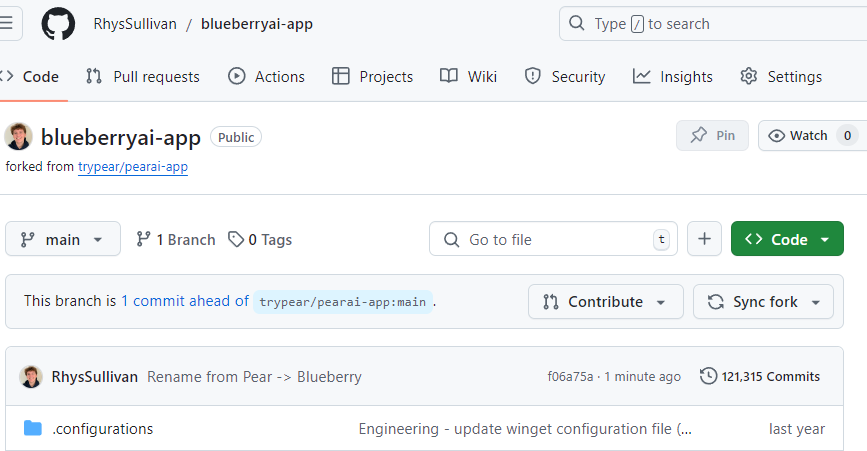Focus the Type / to search box

[713, 24]
